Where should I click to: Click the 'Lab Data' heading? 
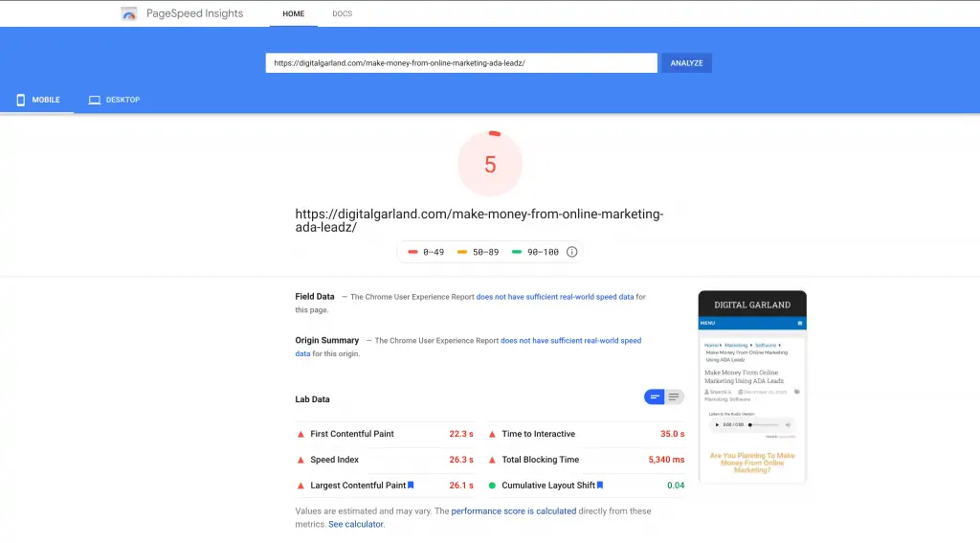313,399
